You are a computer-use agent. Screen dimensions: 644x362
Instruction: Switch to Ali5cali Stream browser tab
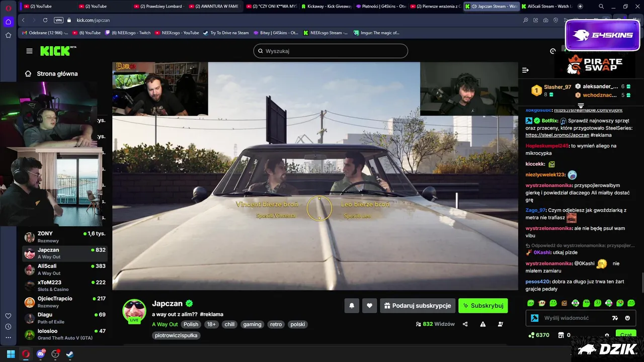point(546,6)
